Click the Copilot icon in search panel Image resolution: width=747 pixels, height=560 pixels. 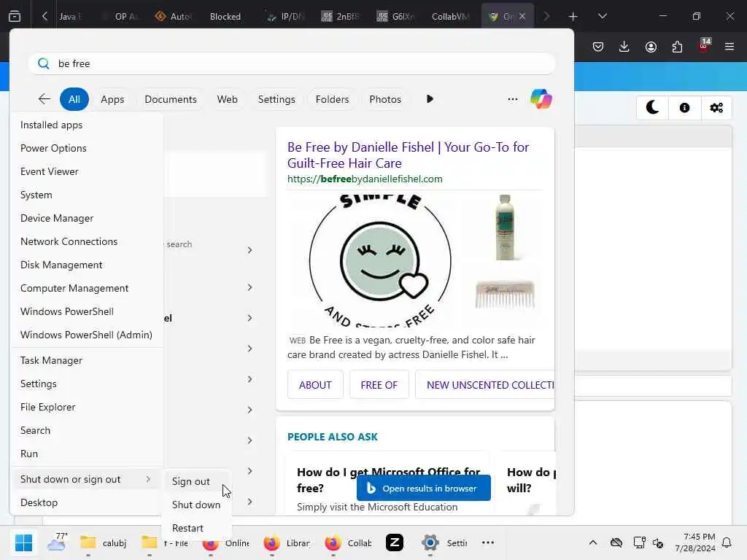541,99
